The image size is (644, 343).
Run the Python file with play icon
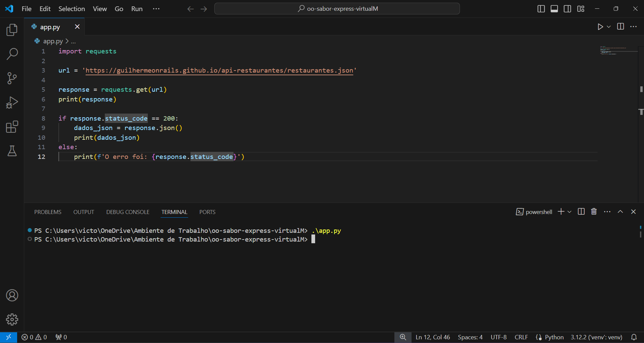point(600,27)
